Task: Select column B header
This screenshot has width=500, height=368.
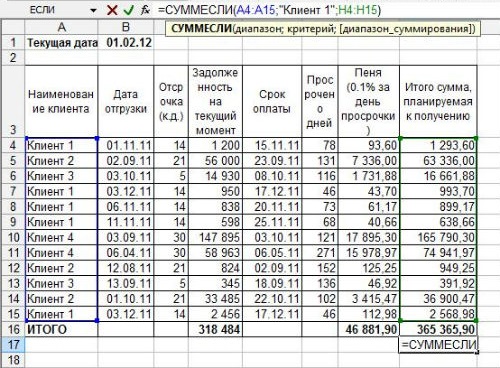Action: 126,27
